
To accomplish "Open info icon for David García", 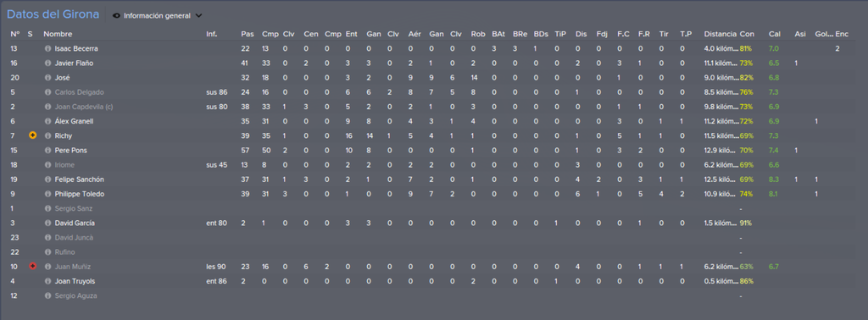I will tap(47, 223).
